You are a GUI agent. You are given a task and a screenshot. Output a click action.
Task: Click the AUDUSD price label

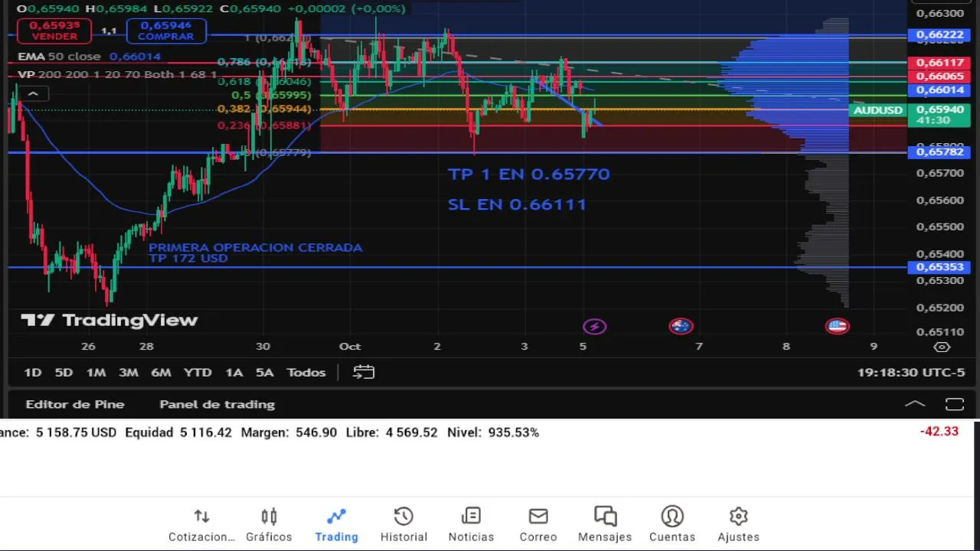pyautogui.click(x=878, y=110)
